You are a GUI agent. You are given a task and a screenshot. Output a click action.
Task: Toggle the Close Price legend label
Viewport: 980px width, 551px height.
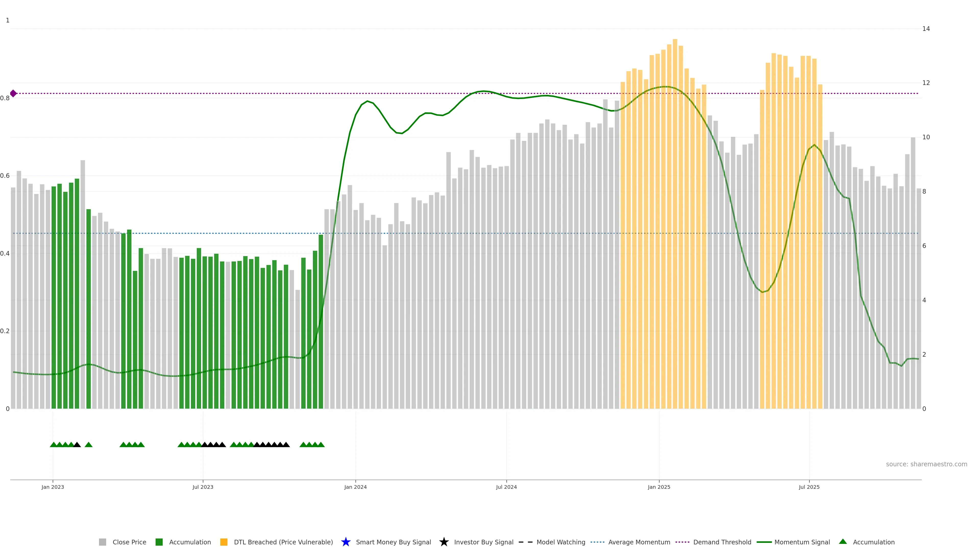click(129, 542)
